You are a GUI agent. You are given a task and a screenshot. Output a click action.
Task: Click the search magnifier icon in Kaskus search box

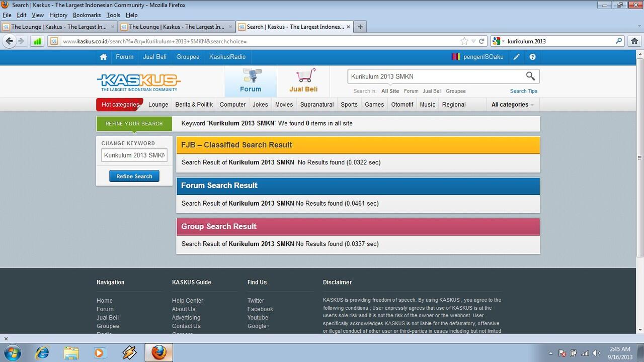pyautogui.click(x=530, y=76)
